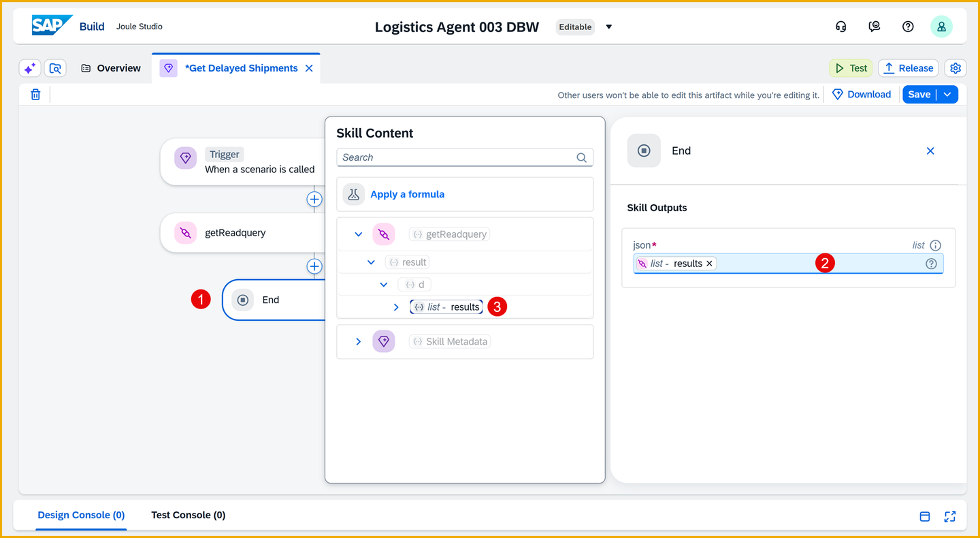Viewport: 980px width, 538px height.
Task: Click the SAP logo
Action: [x=52, y=26]
